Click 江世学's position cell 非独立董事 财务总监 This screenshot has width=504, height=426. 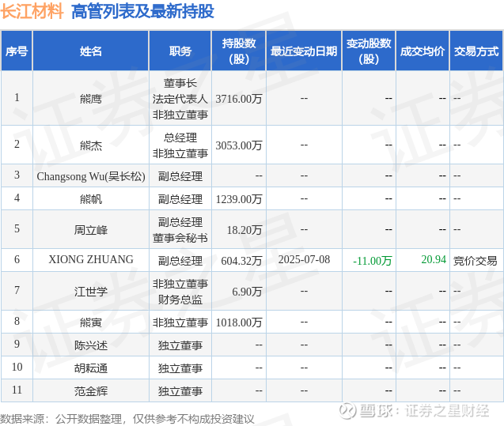tap(180, 292)
